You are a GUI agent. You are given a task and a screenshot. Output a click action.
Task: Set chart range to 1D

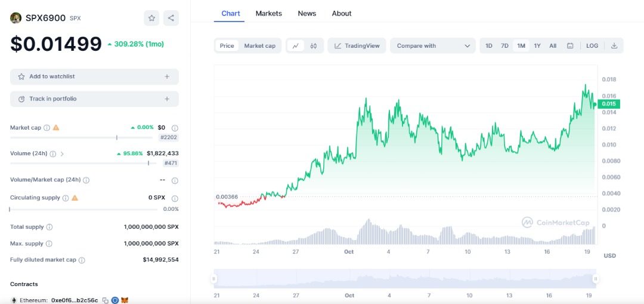(489, 45)
